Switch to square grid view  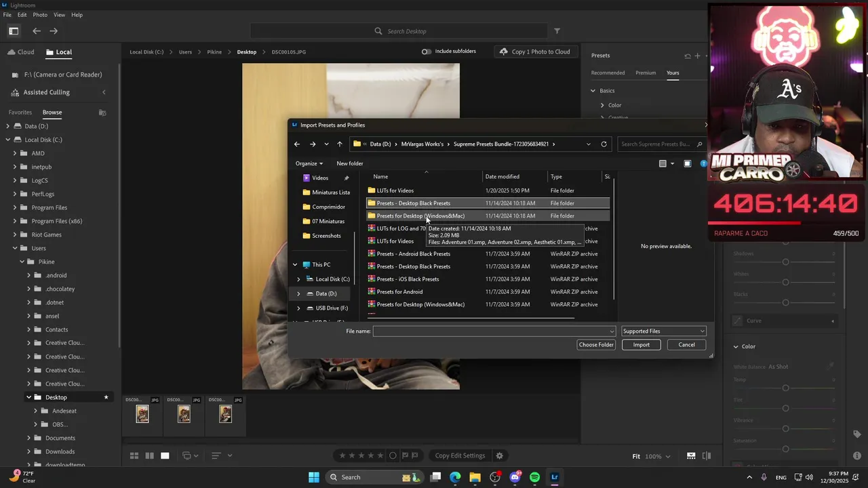point(149,455)
